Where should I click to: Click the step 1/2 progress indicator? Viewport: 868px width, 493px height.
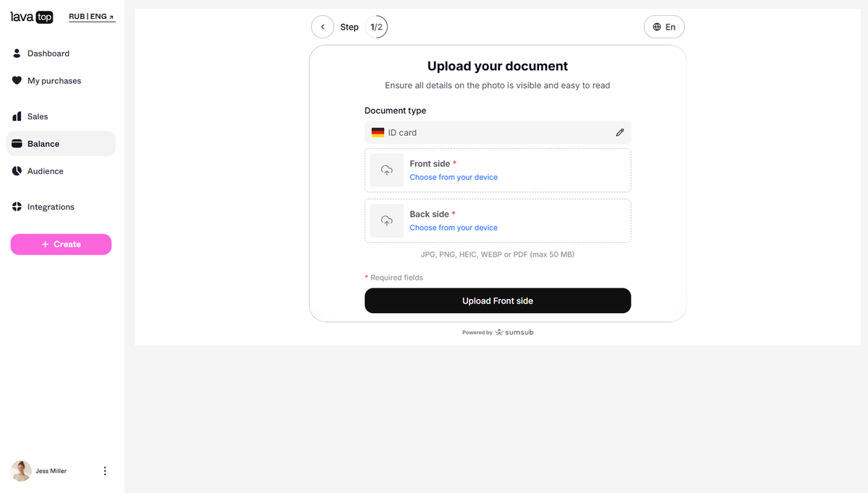click(376, 27)
